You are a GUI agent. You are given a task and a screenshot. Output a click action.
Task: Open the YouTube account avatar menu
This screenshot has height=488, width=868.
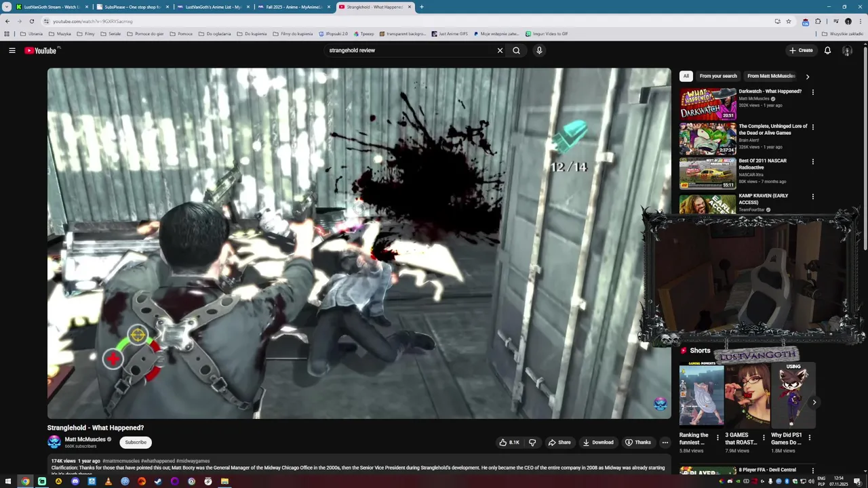847,50
